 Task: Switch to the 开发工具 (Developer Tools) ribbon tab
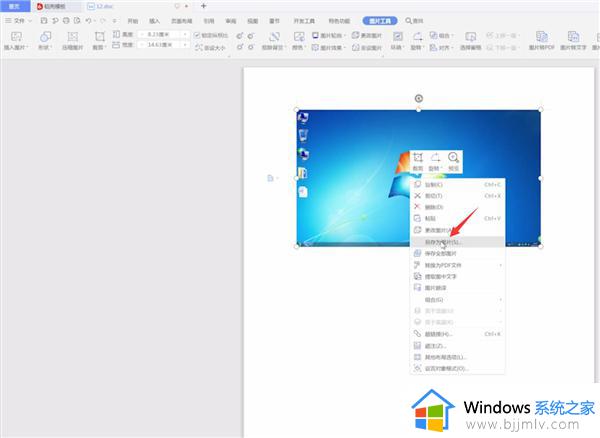click(x=304, y=21)
